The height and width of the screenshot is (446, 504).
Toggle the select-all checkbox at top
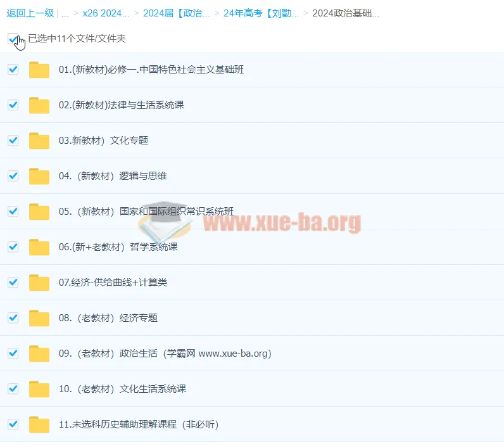pos(13,39)
